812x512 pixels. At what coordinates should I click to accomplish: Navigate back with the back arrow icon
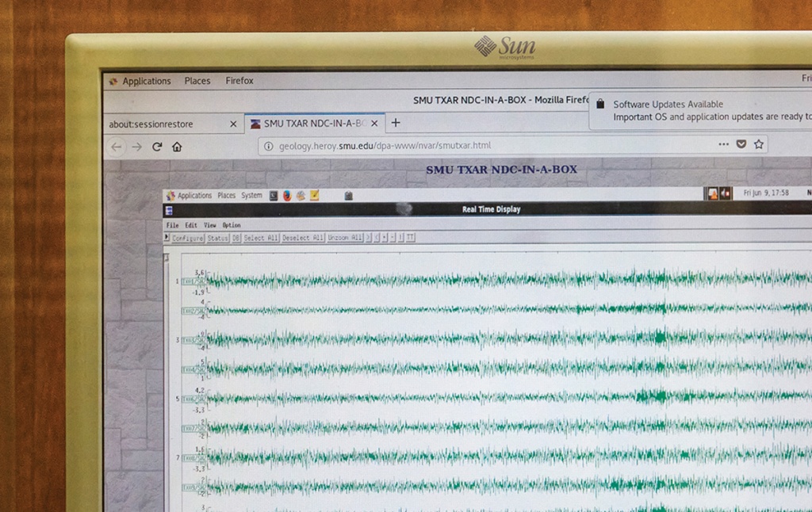pos(117,145)
